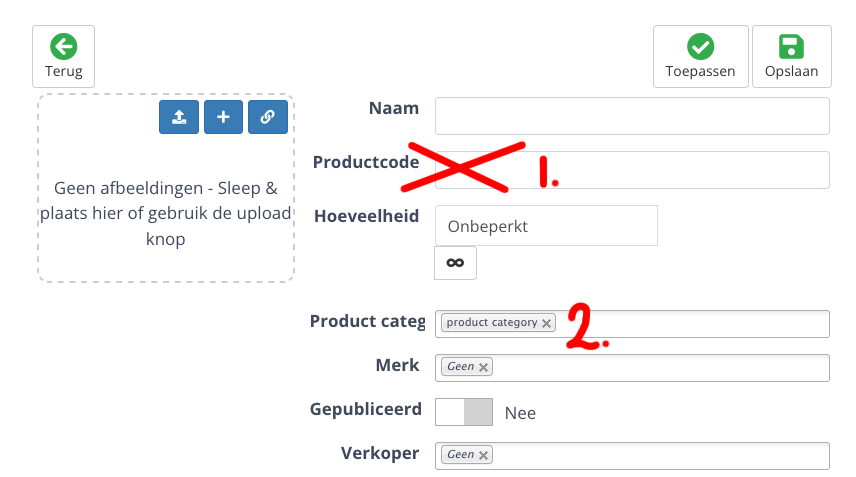856x477 pixels.
Task: Click the Toepassen checkmark button
Action: click(700, 56)
